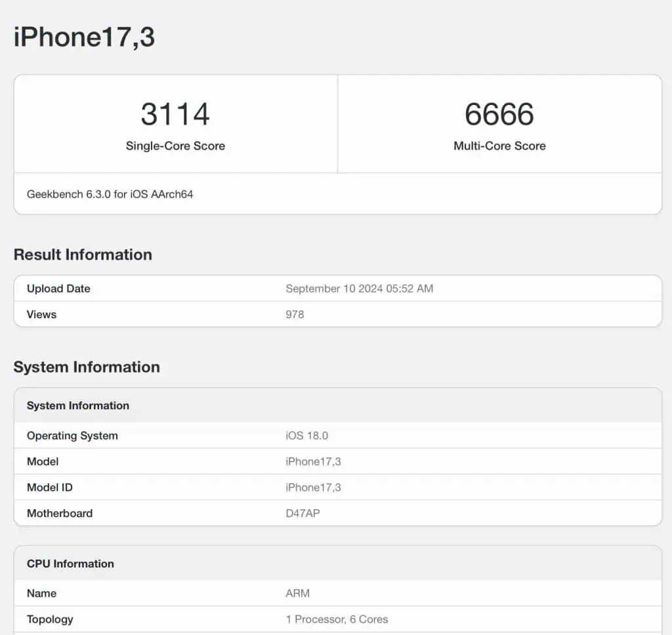Click the large System Information section heading
Viewport: 672px width, 635px height.
tap(87, 367)
